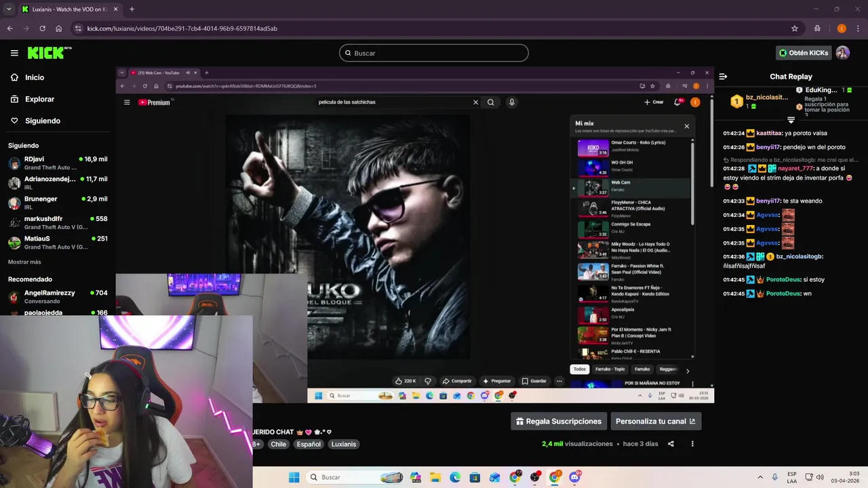Click username nayaret_777 in chat
Viewport: 868px width, 488px height.
coord(795,168)
